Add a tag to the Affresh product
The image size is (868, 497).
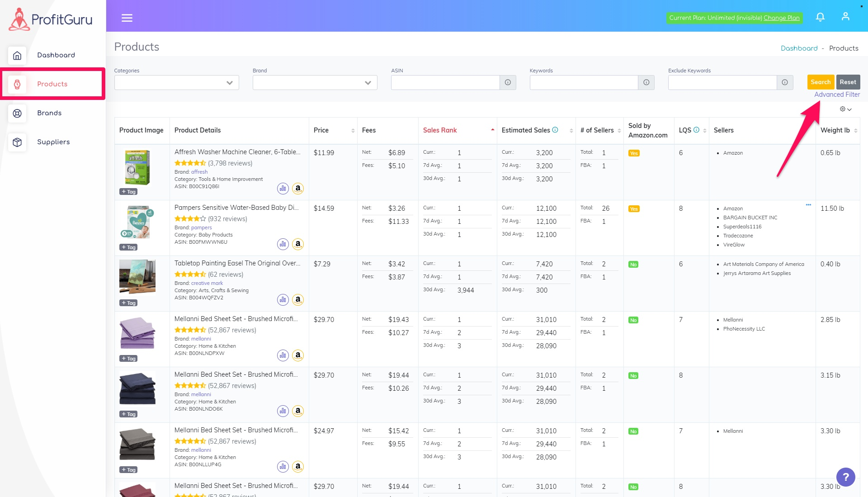point(128,192)
